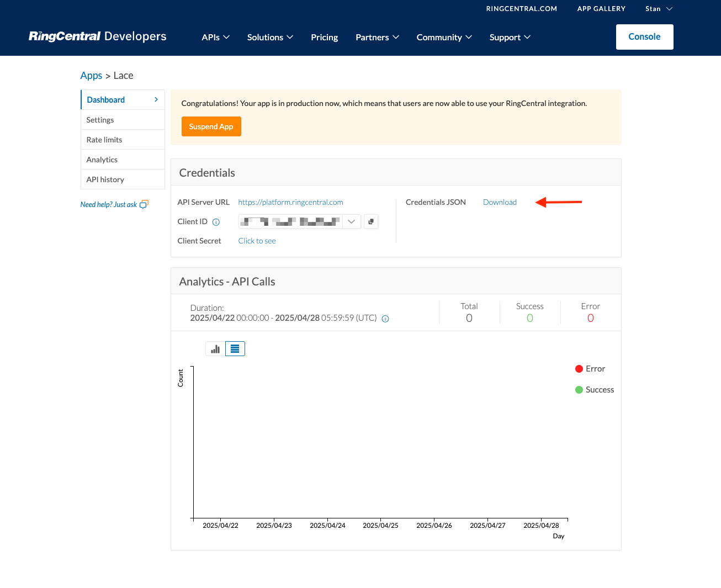Toggle the Success series in legend
721x588 pixels.
click(595, 390)
